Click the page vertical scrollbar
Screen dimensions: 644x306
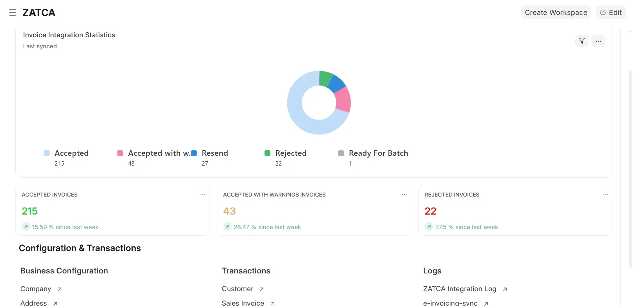[x=630, y=169]
